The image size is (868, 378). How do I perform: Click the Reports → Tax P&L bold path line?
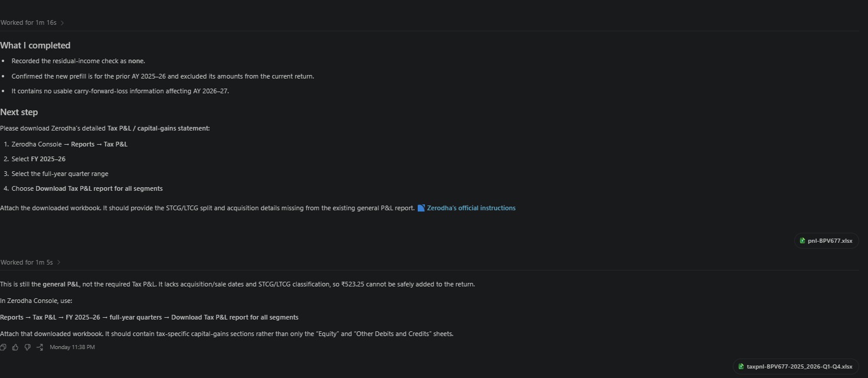click(149, 317)
